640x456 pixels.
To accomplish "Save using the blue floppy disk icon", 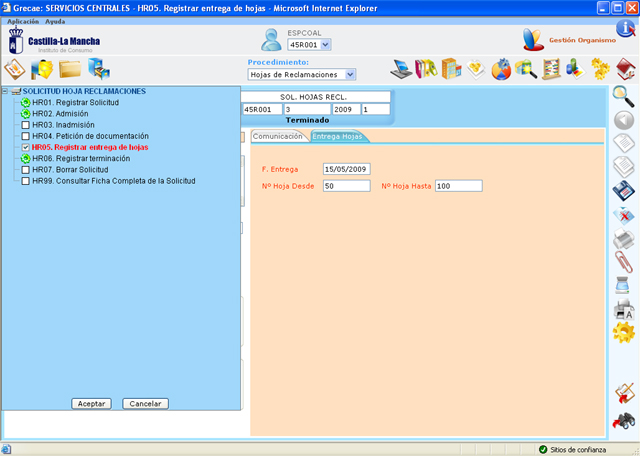I will 624,191.
